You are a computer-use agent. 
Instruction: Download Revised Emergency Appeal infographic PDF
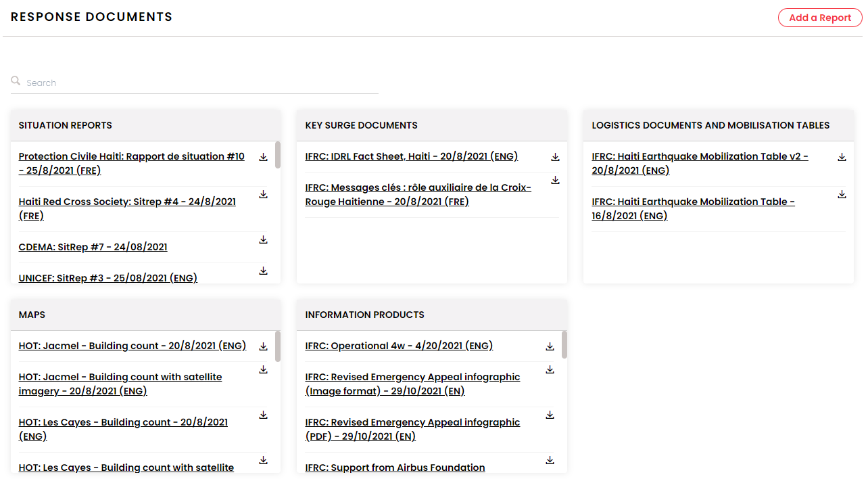click(x=550, y=415)
